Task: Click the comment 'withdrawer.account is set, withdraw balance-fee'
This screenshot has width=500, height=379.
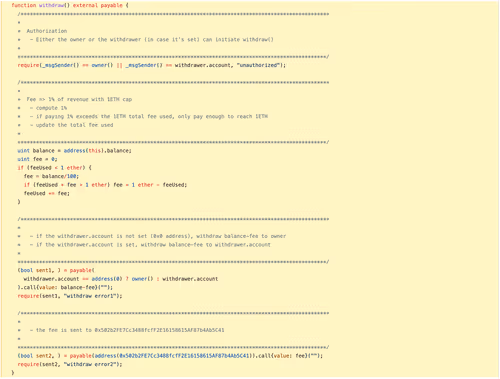Action: pos(150,245)
